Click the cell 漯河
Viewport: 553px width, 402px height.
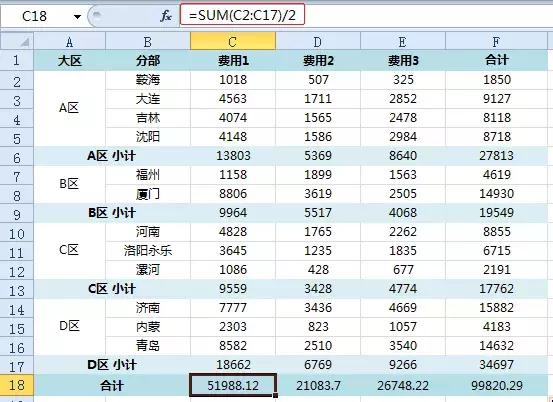[x=148, y=270]
